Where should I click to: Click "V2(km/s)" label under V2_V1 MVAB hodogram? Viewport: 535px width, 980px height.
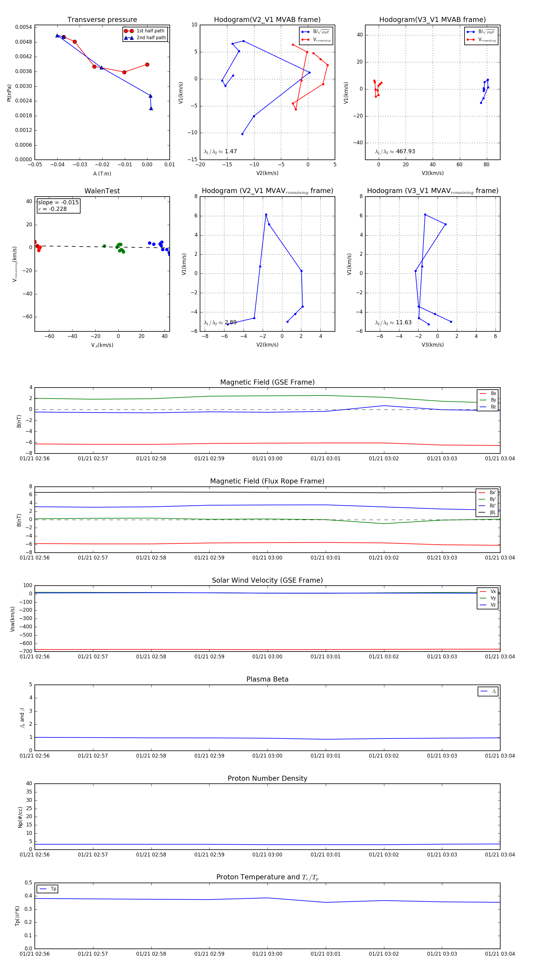tap(267, 173)
